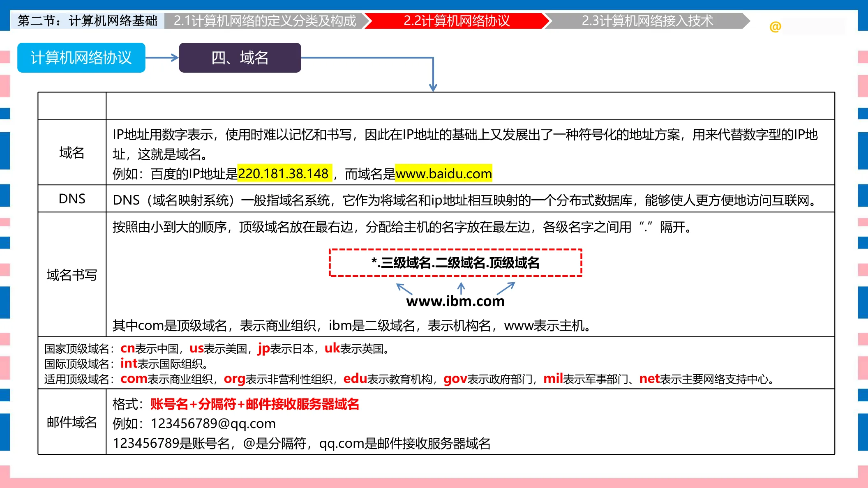Click the sentence 其中com是顶级域名

[x=353, y=326]
